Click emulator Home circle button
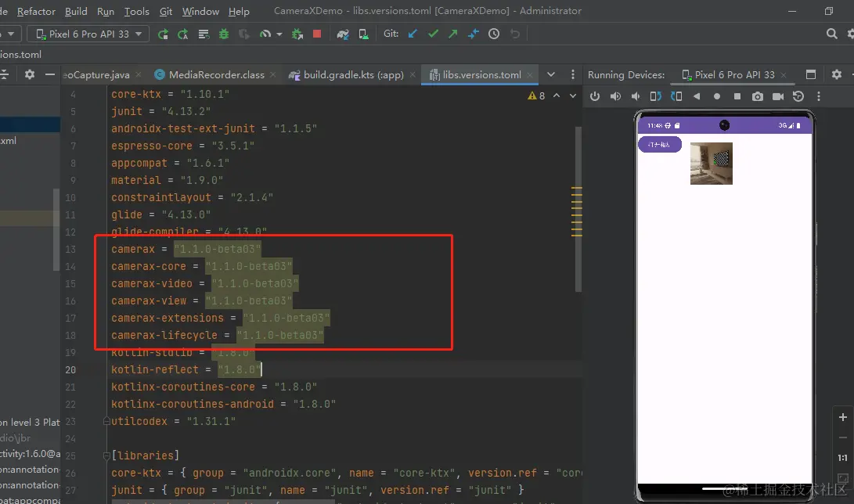 (717, 96)
